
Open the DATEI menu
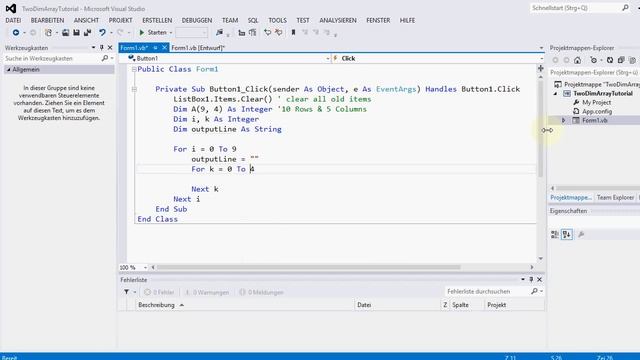pos(13,20)
